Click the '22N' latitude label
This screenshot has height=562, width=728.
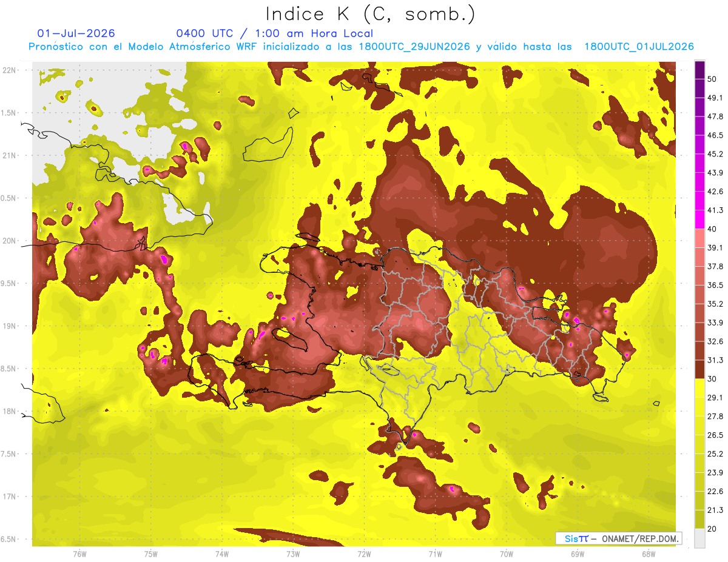(9, 70)
